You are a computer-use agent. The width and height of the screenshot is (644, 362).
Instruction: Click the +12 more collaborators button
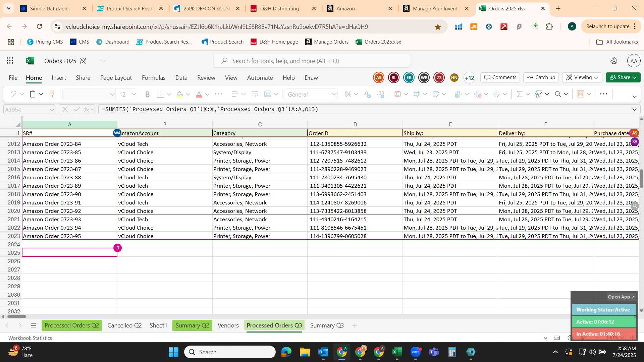[469, 78]
